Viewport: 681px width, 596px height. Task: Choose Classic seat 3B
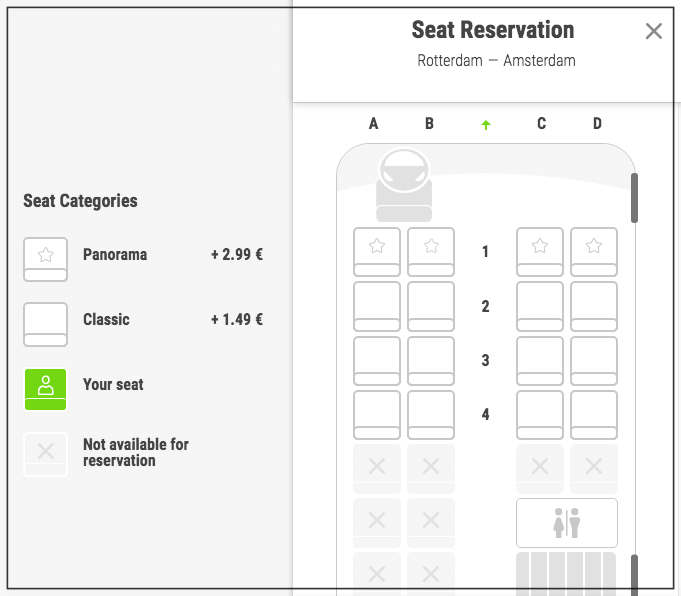(431, 361)
